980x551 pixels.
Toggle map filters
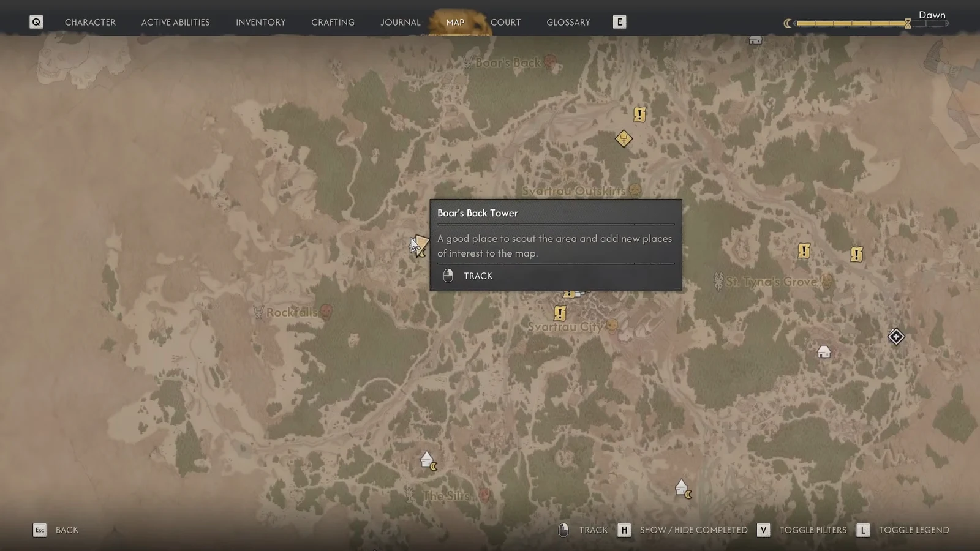(813, 530)
